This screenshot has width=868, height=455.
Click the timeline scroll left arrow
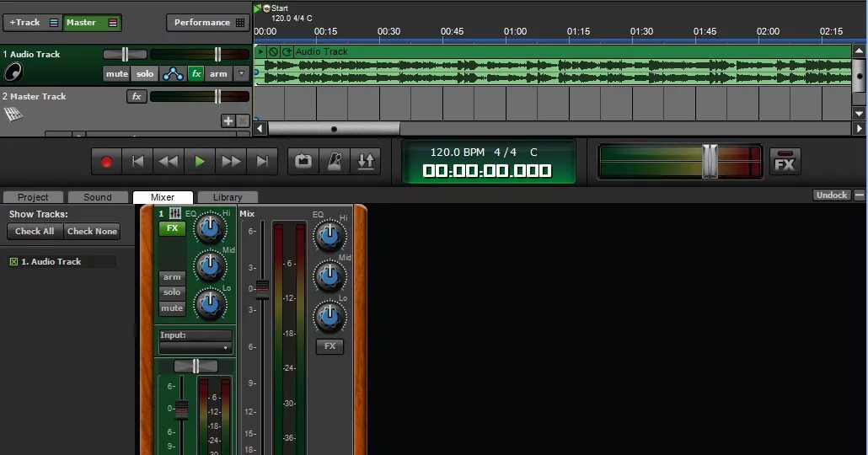pyautogui.click(x=260, y=129)
